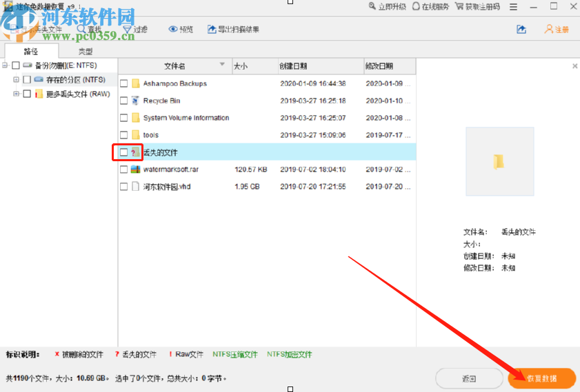Close the preview panel with the x
580x392 pixels.
574,66
